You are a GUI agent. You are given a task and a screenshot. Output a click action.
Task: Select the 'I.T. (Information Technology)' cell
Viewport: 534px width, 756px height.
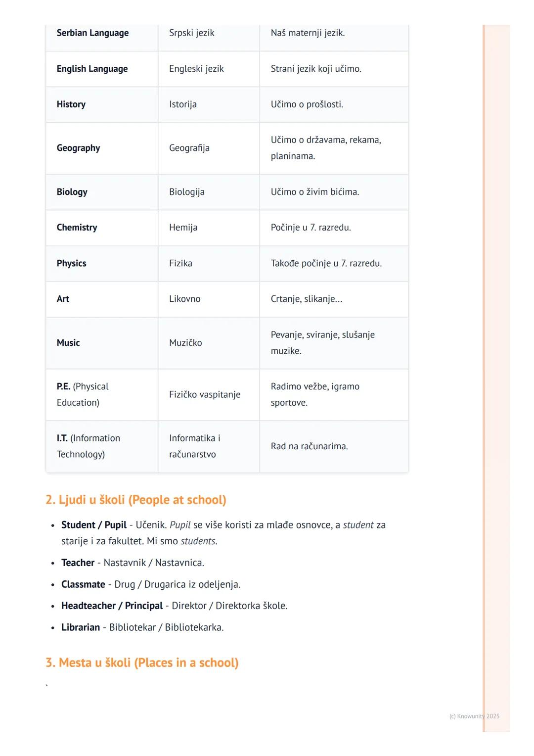click(x=89, y=446)
